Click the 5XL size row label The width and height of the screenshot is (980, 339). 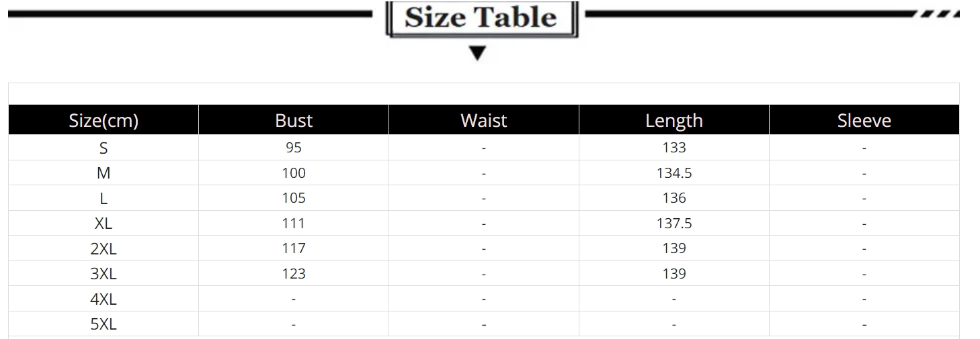[x=104, y=324]
